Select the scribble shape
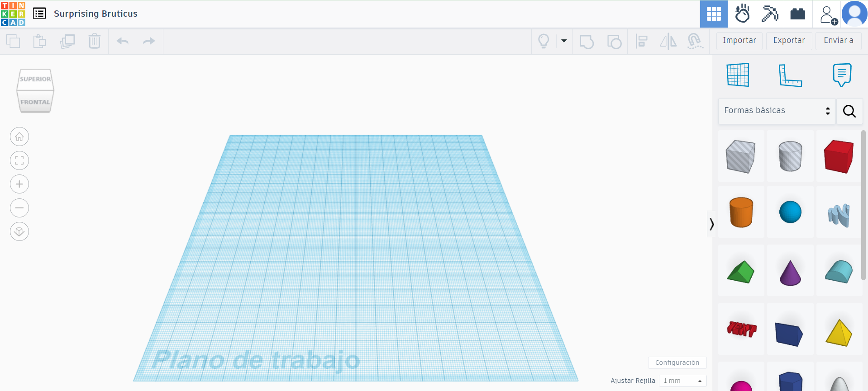This screenshot has width=868, height=391. point(839,215)
